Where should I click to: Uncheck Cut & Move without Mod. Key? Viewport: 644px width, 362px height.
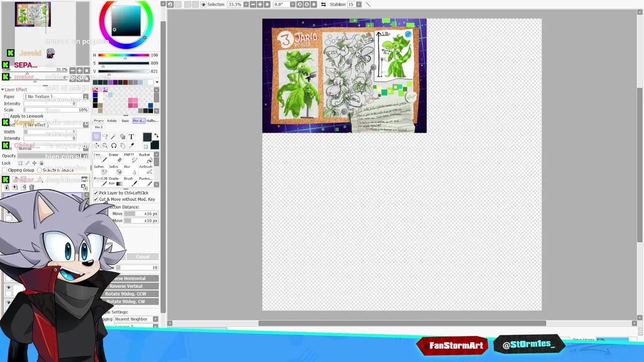[x=96, y=199]
